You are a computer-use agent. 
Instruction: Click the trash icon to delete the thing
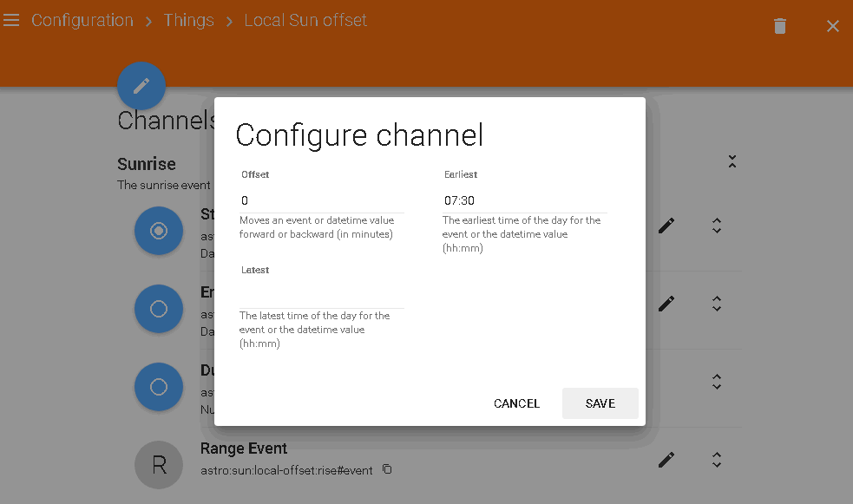pyautogui.click(x=779, y=26)
